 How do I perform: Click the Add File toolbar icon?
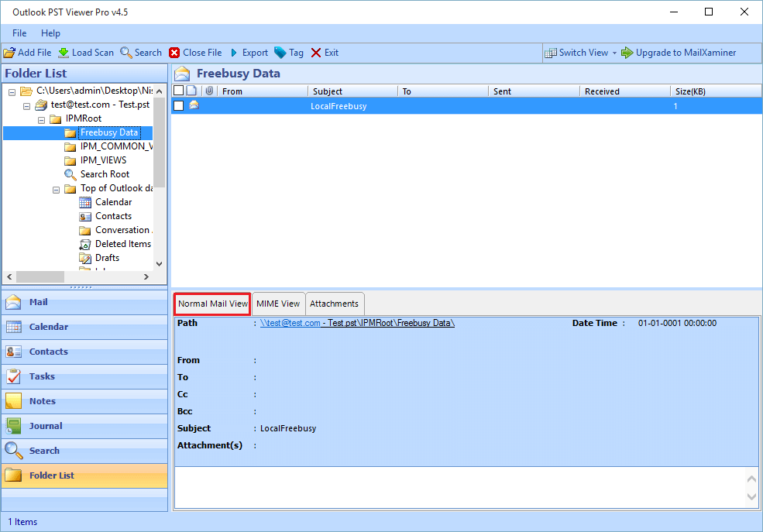(x=9, y=53)
